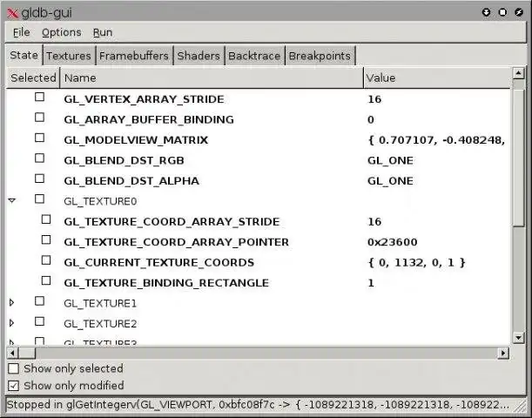Click the Value column header

(437, 78)
